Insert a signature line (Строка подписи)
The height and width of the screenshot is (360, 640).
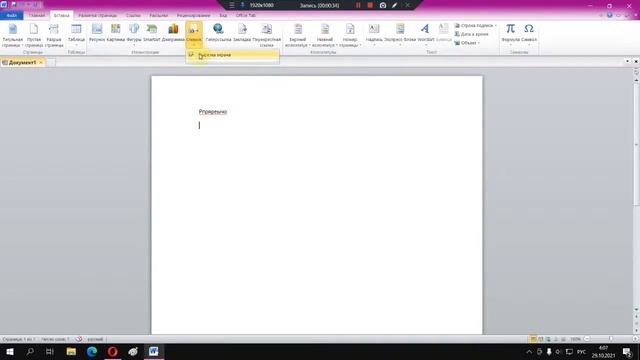476,26
